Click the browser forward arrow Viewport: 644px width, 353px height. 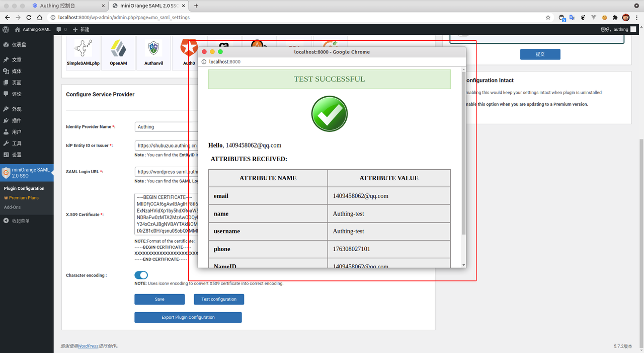point(18,17)
